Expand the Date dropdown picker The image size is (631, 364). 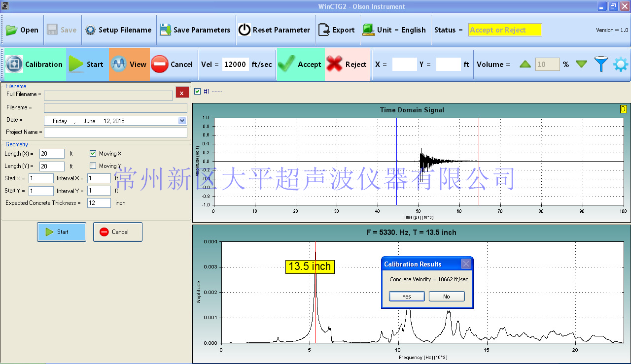[x=182, y=121]
